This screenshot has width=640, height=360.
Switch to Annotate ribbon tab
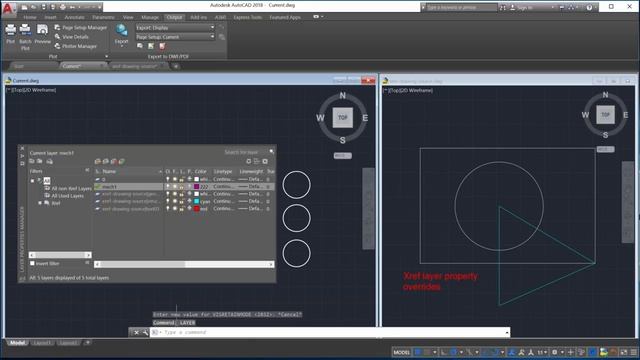[x=74, y=17]
